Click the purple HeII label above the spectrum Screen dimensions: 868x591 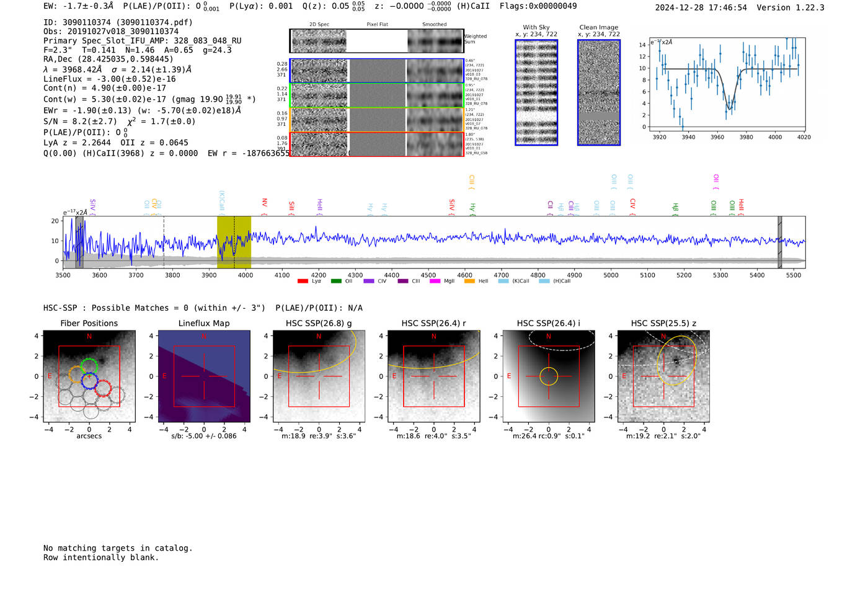(x=320, y=207)
